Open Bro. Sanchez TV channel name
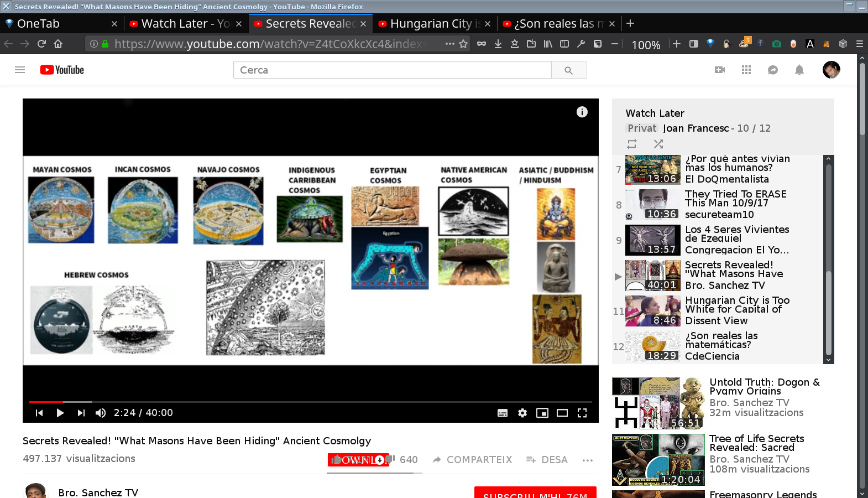Image resolution: width=868 pixels, height=498 pixels. click(98, 492)
